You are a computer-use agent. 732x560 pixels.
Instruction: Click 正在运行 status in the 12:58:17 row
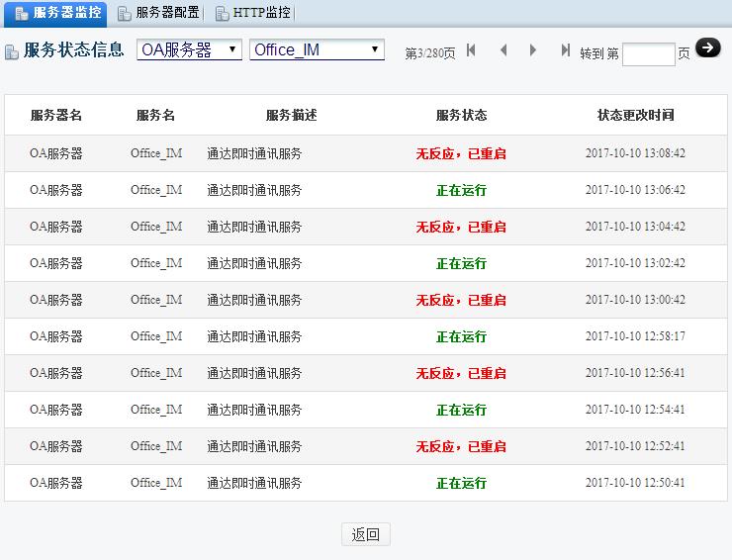[x=461, y=336]
